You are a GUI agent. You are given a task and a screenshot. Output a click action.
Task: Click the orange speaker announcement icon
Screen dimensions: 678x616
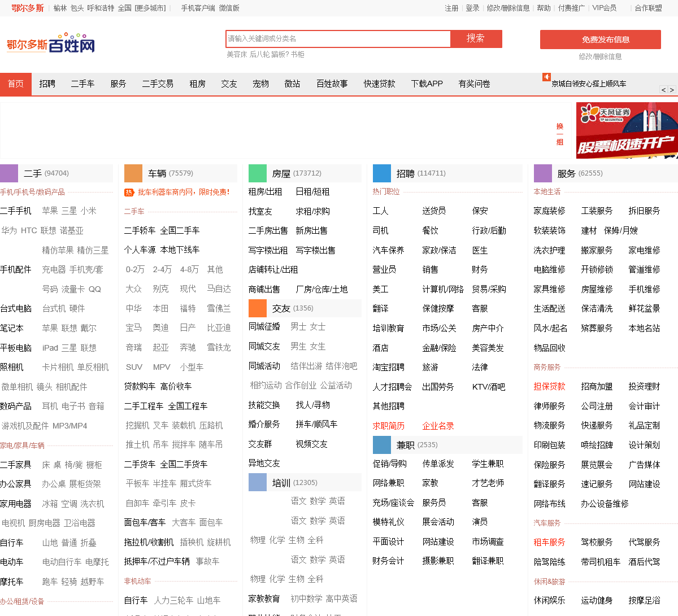click(x=546, y=77)
